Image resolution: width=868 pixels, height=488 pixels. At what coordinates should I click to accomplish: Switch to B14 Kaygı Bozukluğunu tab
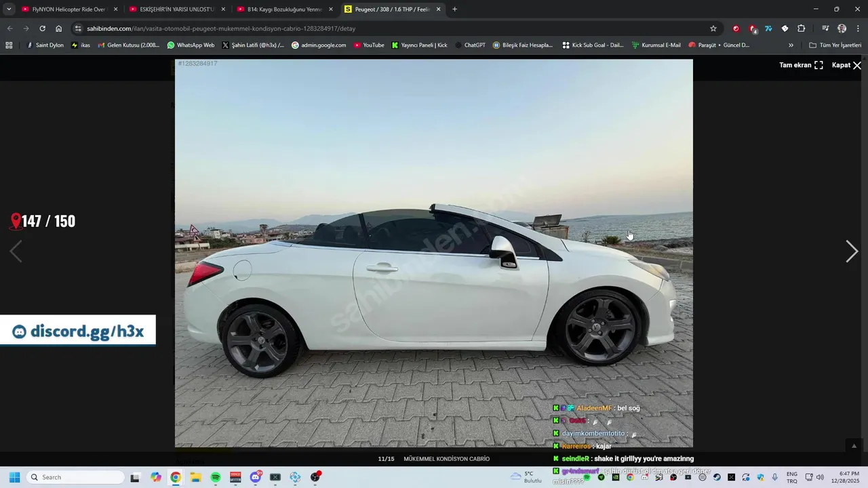(x=284, y=9)
